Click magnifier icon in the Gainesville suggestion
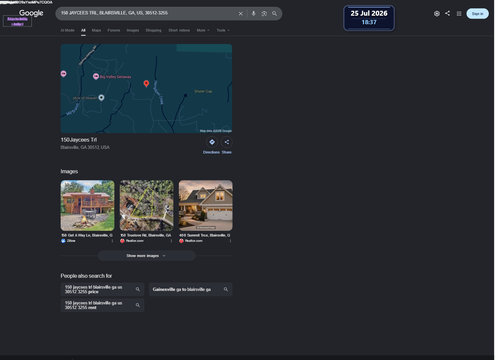The height and width of the screenshot is (360, 500). [226, 289]
